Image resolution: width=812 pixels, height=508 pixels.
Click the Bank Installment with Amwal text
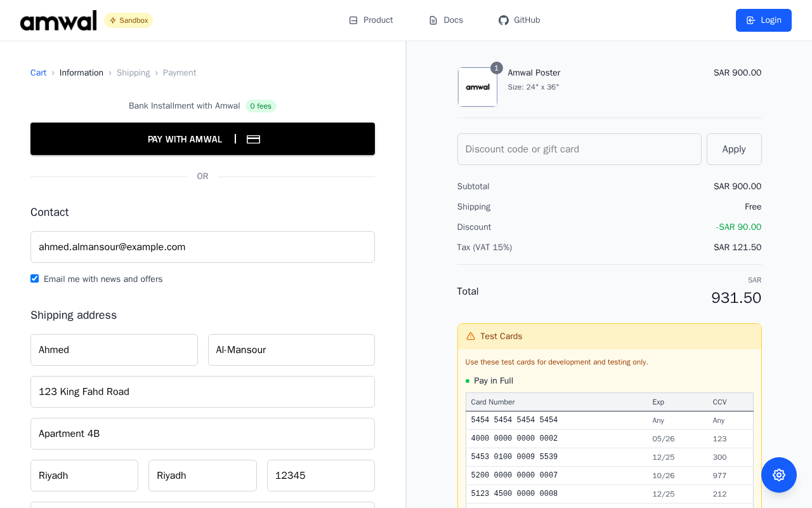click(x=185, y=106)
